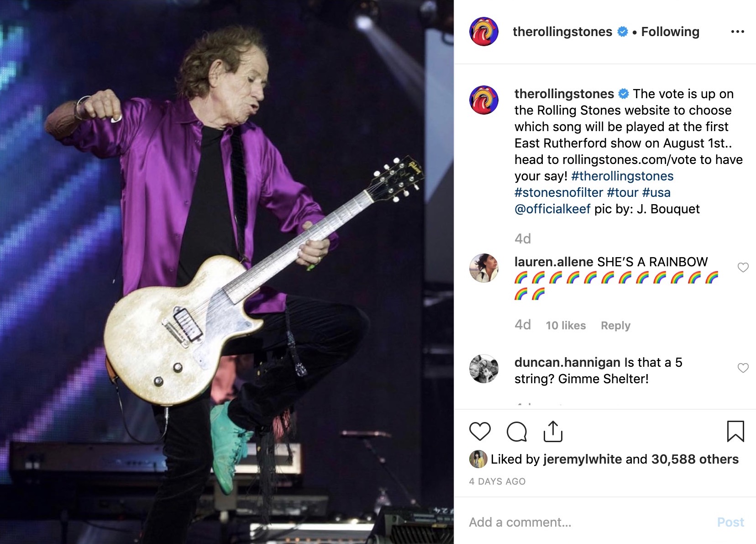Screen dimensions: 756x544
Task: Click the share post icon
Action: pos(553,431)
